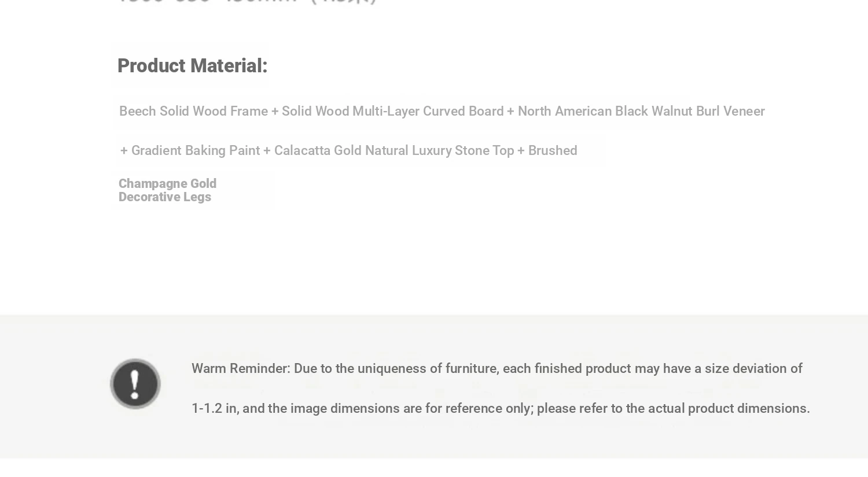Click "each finished product" in the reminder
The height and width of the screenshot is (477, 868).
(x=567, y=368)
